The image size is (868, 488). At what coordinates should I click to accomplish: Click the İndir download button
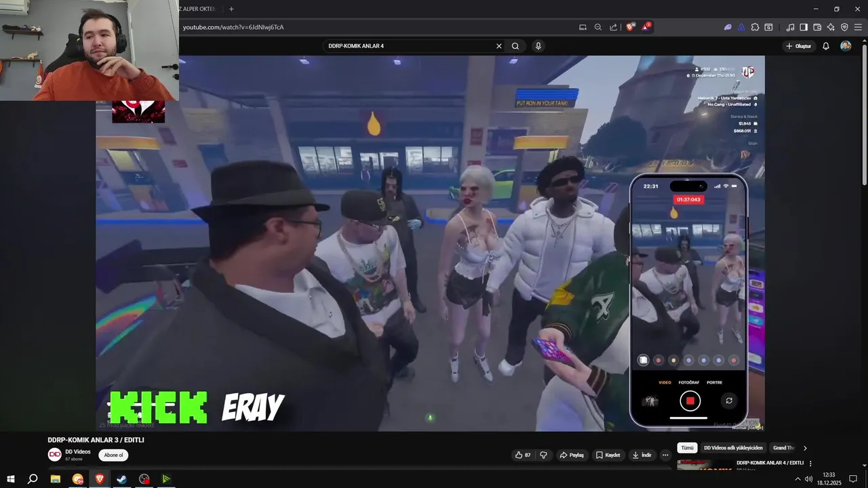642,455
